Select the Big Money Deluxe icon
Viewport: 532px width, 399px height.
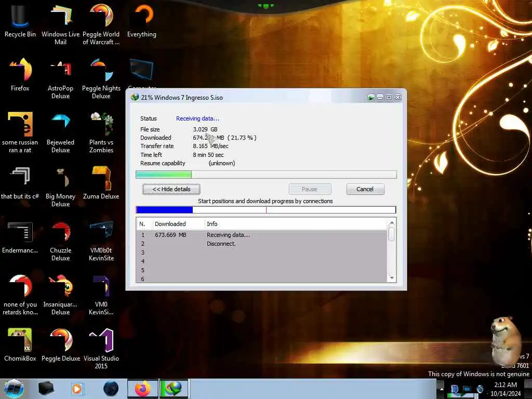(60, 187)
